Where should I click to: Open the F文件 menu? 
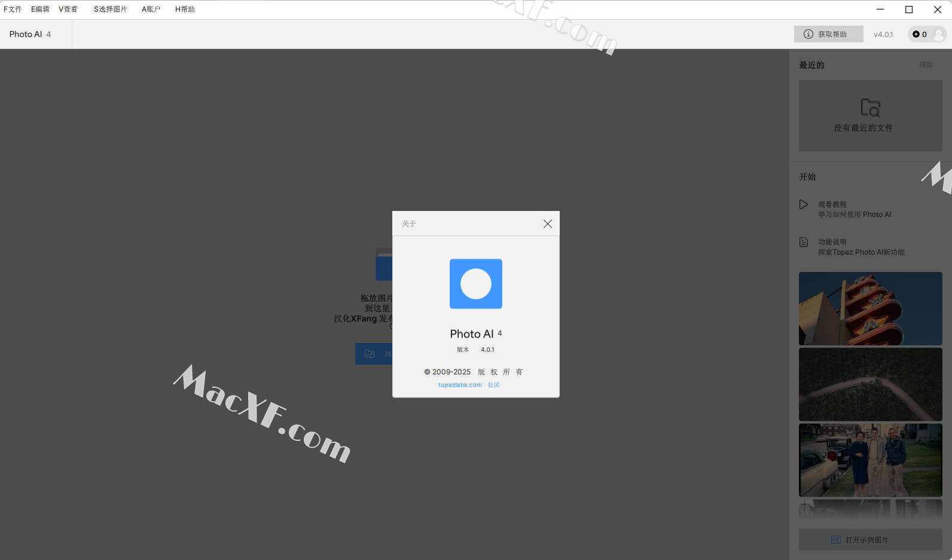pos(13,9)
